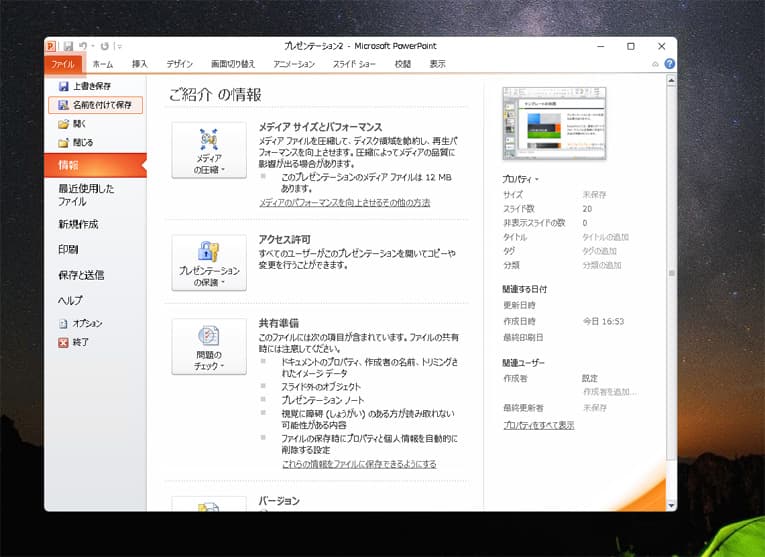
Task: Open PowerPoint Help with the blue question mark
Action: click(x=669, y=64)
